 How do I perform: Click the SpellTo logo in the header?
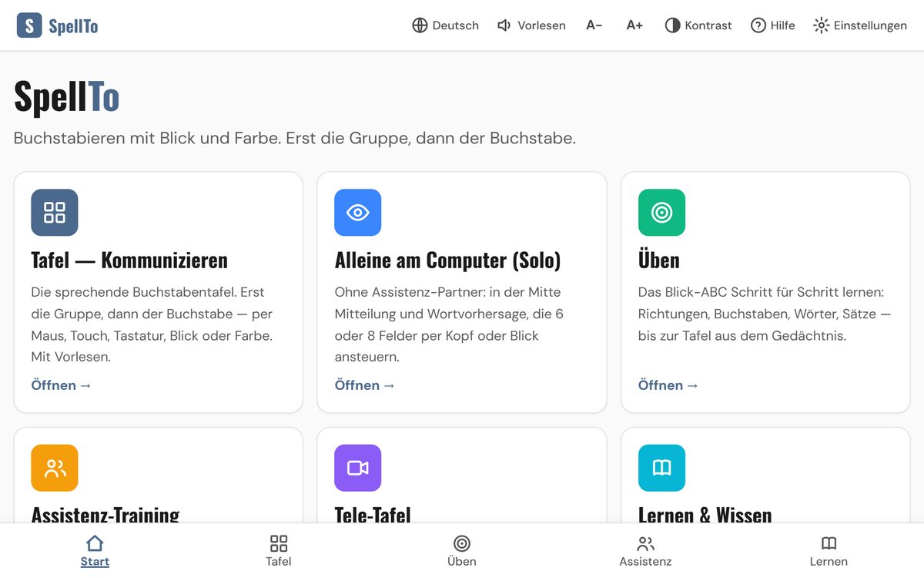[x=58, y=25]
